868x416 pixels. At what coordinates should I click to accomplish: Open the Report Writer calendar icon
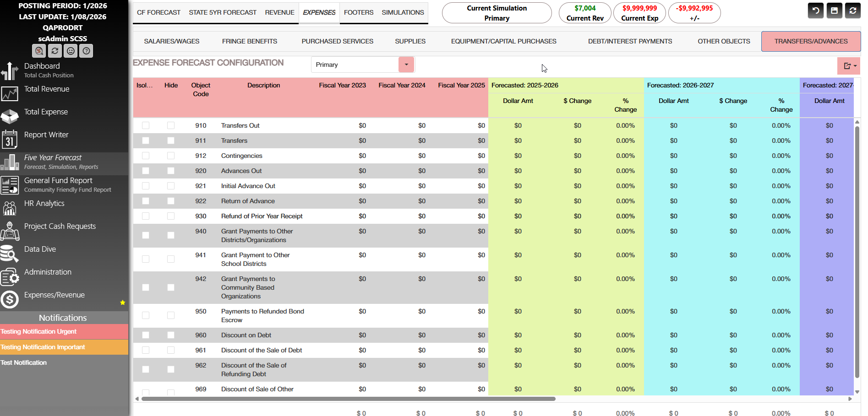pyautogui.click(x=10, y=139)
